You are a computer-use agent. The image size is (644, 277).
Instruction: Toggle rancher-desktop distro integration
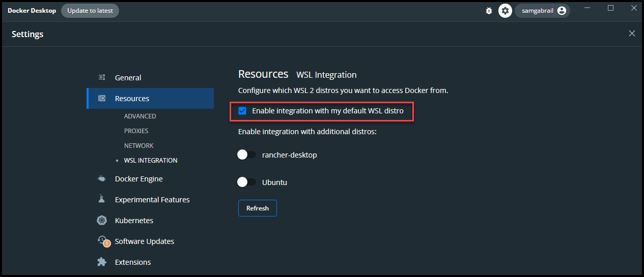tap(247, 155)
